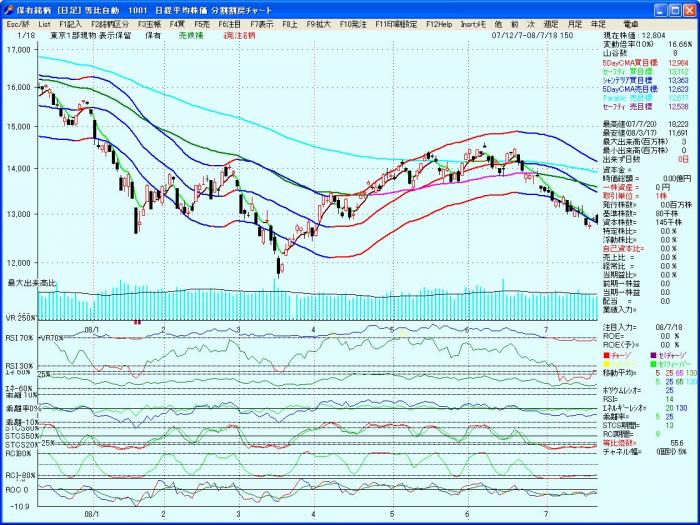This screenshot has width=700, height=525.
Task: Click the 17,000 price axis label
Action: 18,50
